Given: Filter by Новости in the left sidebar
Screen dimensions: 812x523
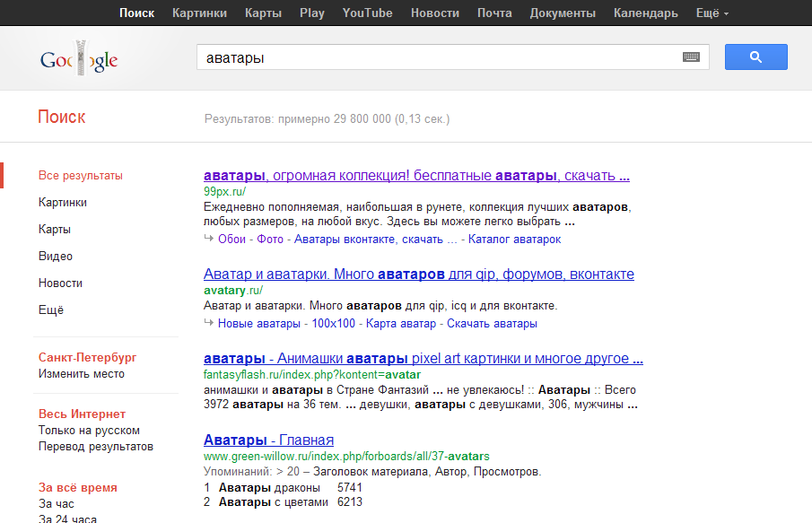Looking at the screenshot, I should 60,283.
